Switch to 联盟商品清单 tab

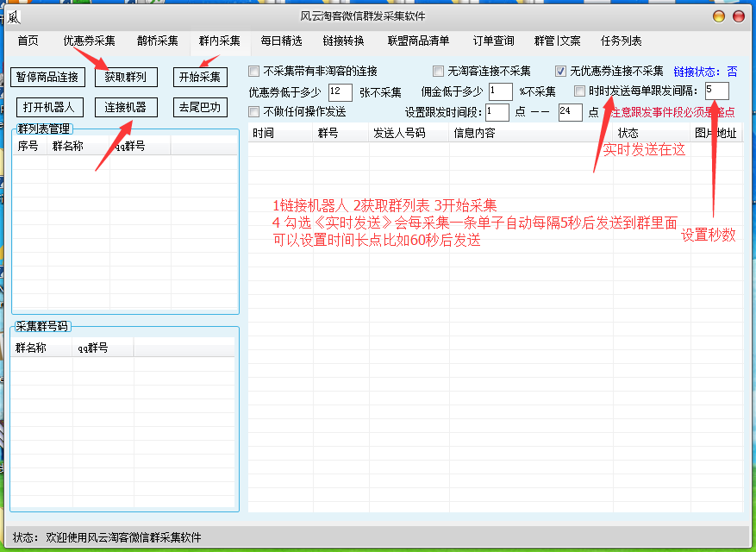(418, 41)
